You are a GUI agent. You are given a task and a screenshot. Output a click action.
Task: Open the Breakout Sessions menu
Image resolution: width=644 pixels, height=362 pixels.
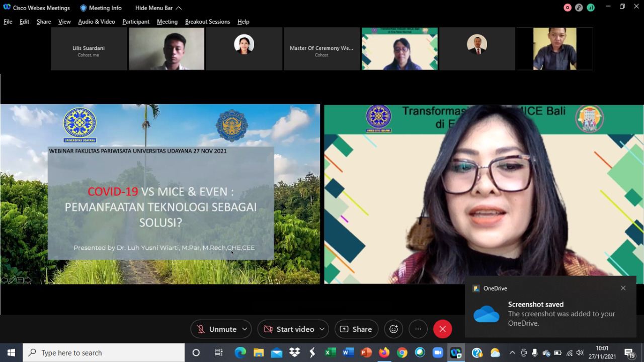pyautogui.click(x=207, y=22)
